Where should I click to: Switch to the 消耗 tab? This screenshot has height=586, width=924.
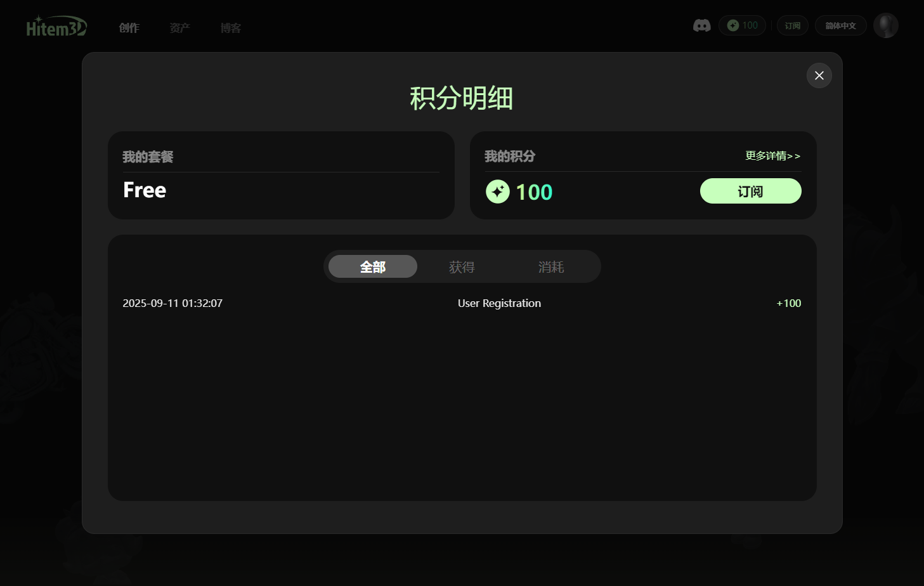pos(550,267)
